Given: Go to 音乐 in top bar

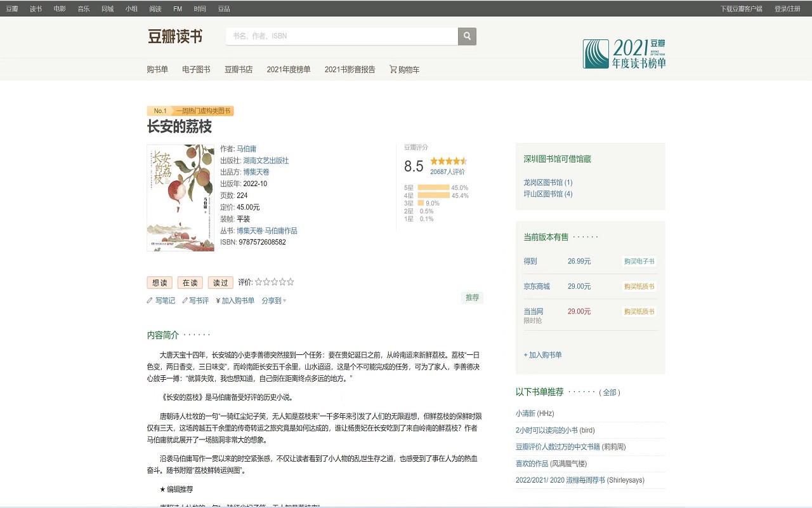Looking at the screenshot, I should pyautogui.click(x=84, y=9).
